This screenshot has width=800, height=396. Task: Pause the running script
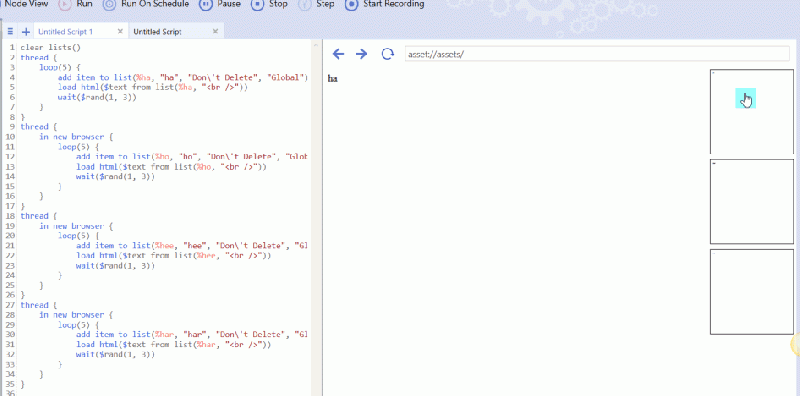(x=219, y=4)
